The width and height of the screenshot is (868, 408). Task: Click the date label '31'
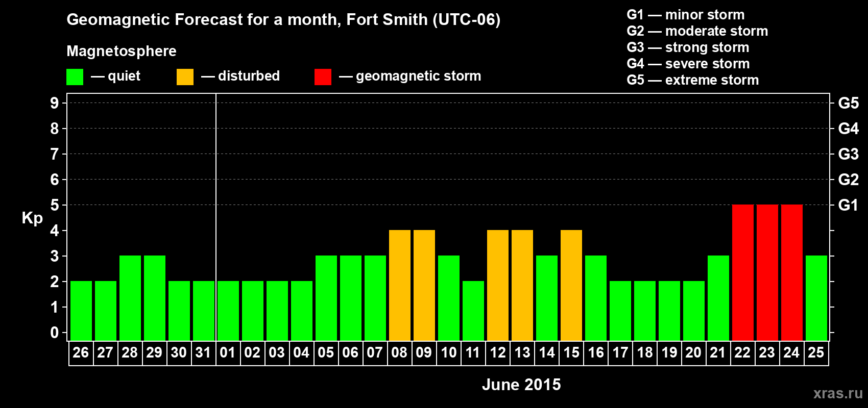tap(203, 353)
